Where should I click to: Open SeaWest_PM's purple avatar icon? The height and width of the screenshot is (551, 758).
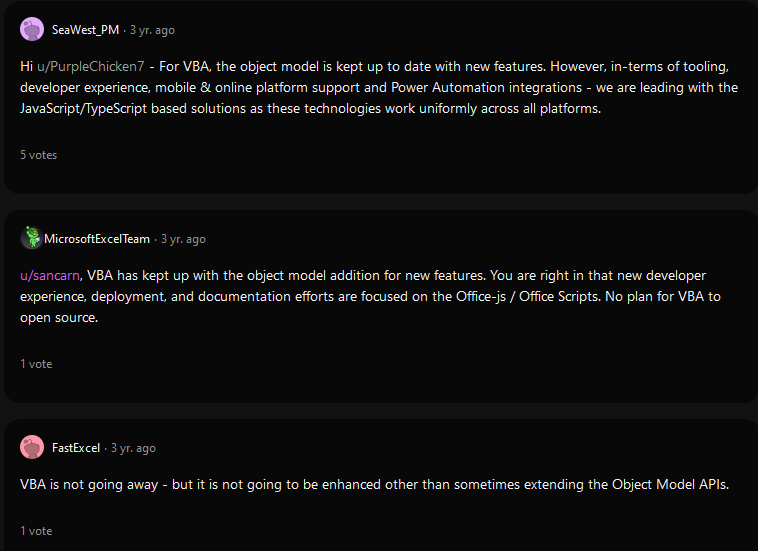pos(32,29)
